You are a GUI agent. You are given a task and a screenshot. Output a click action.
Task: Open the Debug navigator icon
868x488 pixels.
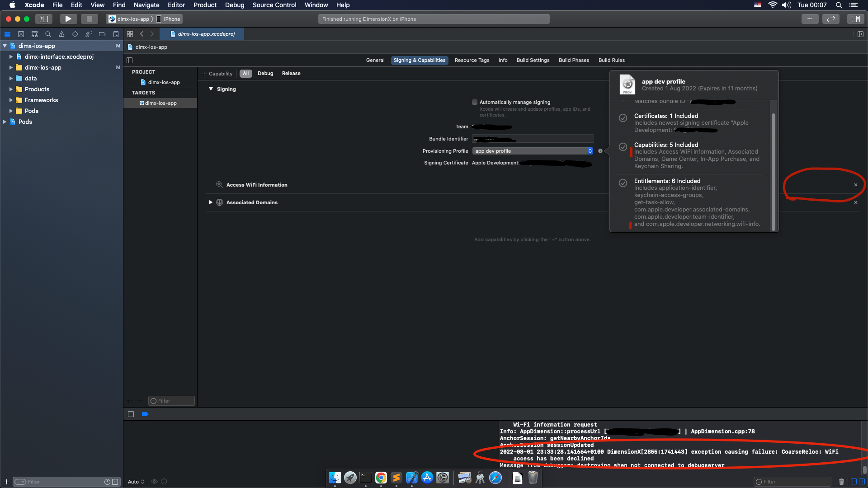(89, 34)
